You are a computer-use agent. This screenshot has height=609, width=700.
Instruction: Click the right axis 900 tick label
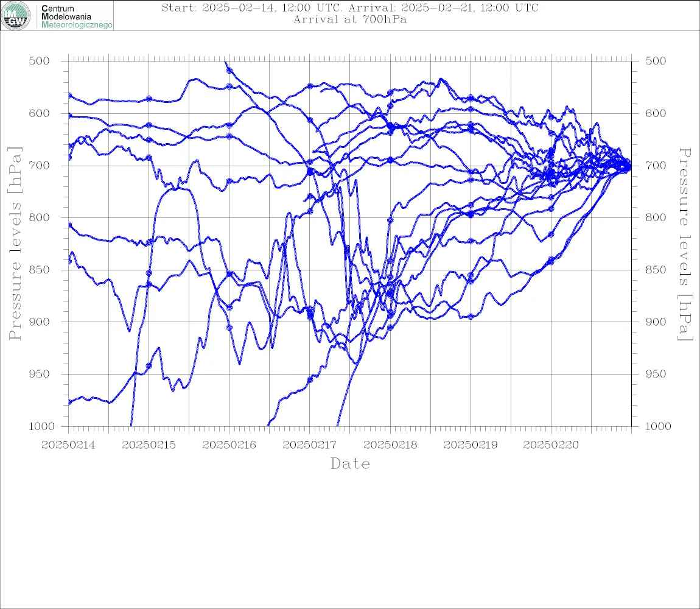(656, 322)
